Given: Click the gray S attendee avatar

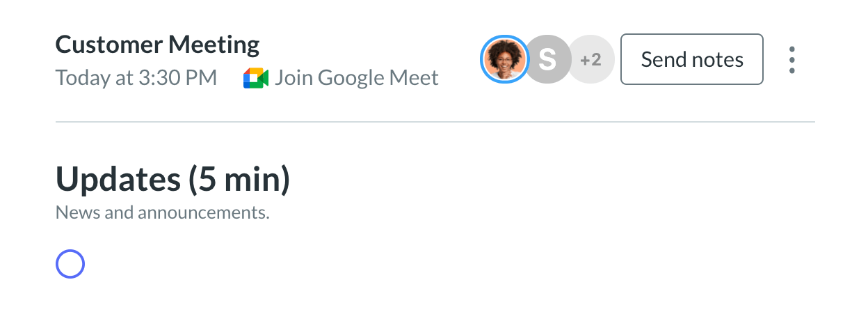Looking at the screenshot, I should (547, 60).
